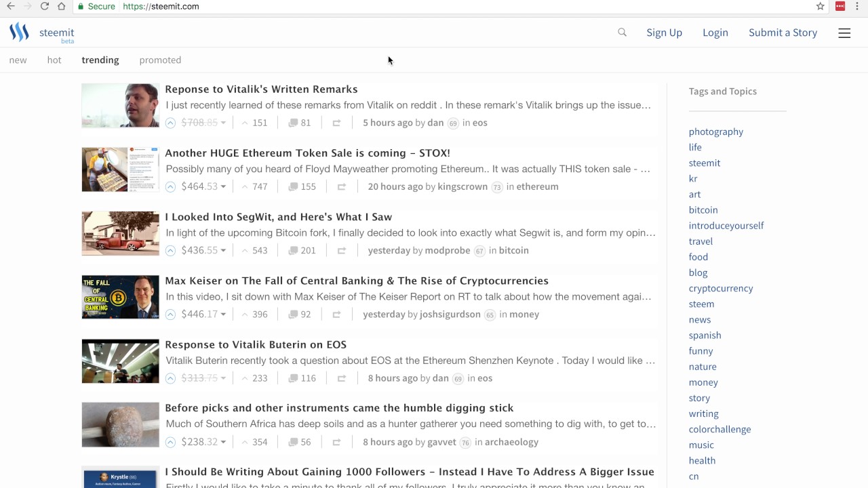
Task: Open author 'joshsigurdson' profile
Action: (x=450, y=314)
